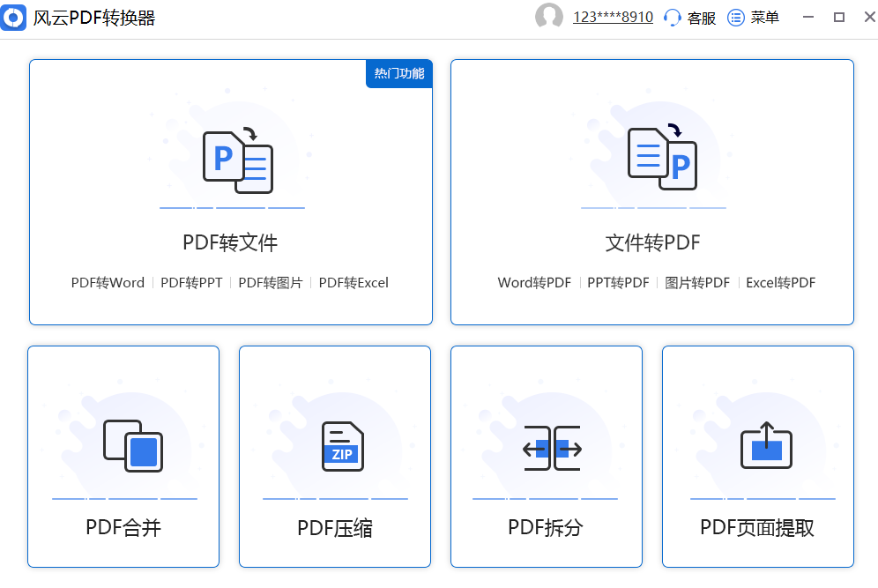Click the PDF页面提取 extract icon
This screenshot has width=878, height=588.
766,446
